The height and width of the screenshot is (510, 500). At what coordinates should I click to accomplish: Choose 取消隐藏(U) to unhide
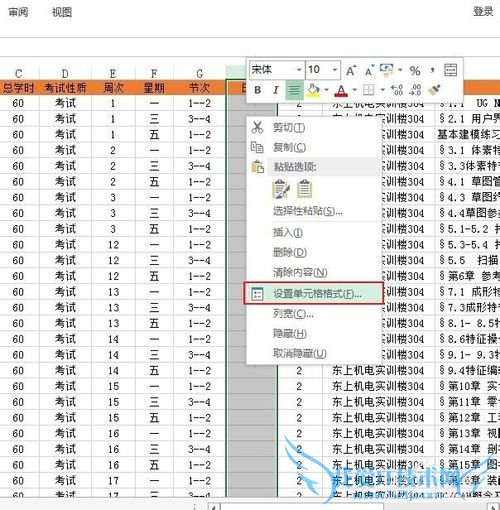299,353
